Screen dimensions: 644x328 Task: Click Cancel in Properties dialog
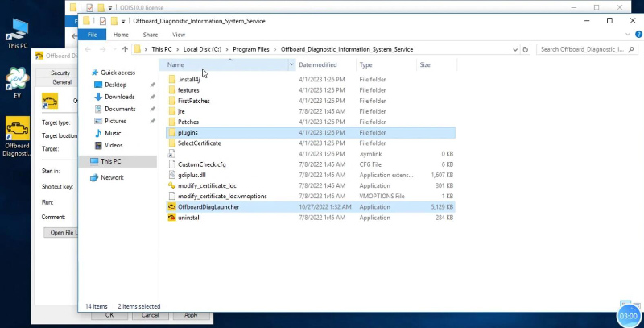click(x=150, y=315)
